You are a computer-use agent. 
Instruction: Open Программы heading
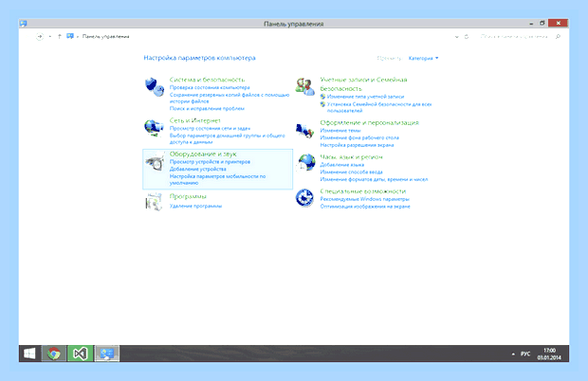point(188,196)
